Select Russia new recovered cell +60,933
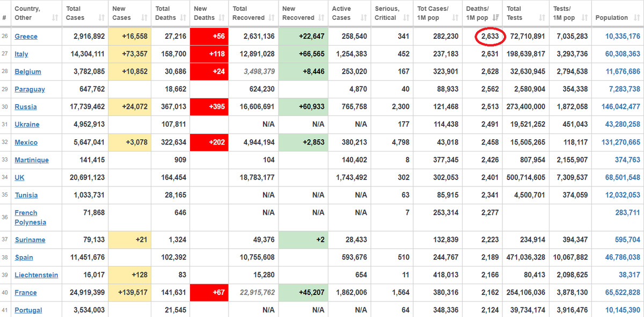This screenshot has height=317, width=644. [303, 107]
